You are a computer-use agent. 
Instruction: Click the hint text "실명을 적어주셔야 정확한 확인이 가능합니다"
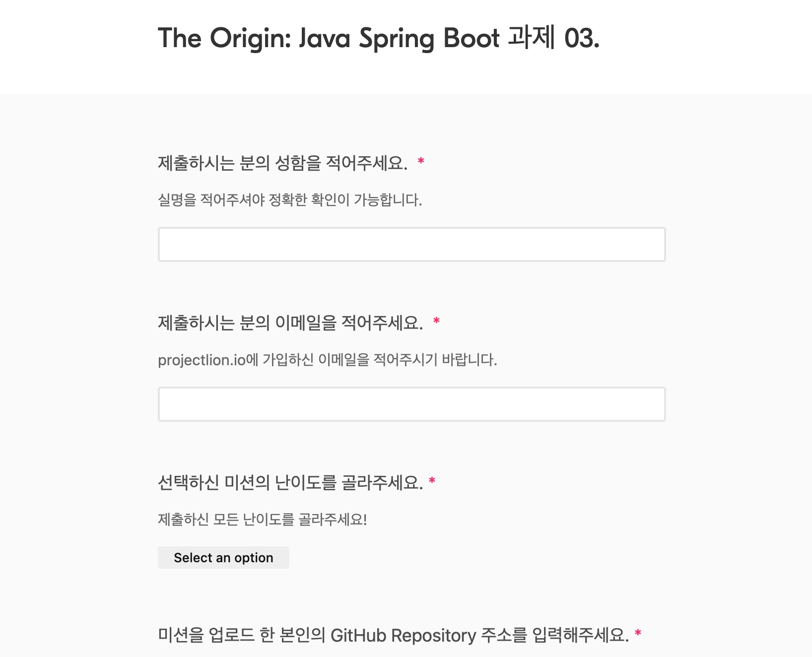point(290,200)
